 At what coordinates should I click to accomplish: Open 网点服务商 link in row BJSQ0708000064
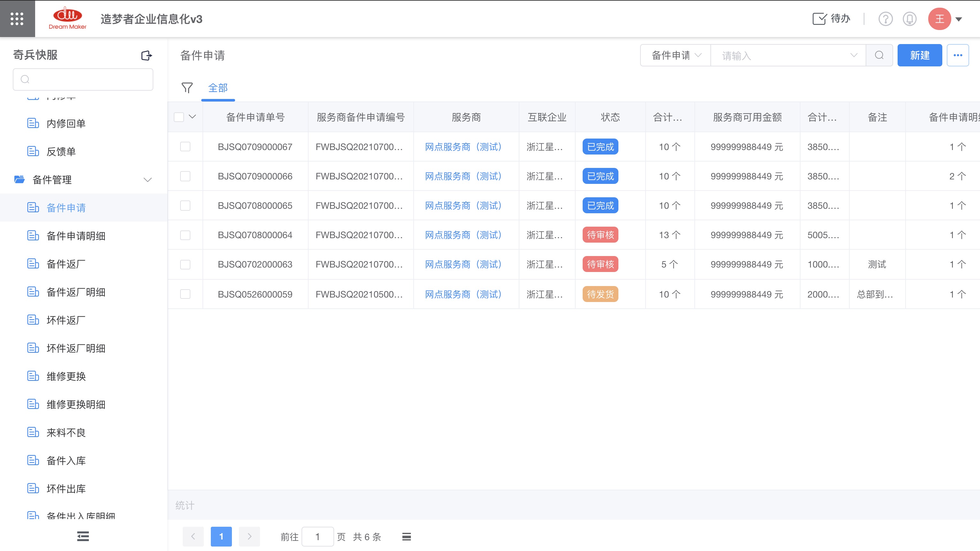click(463, 235)
